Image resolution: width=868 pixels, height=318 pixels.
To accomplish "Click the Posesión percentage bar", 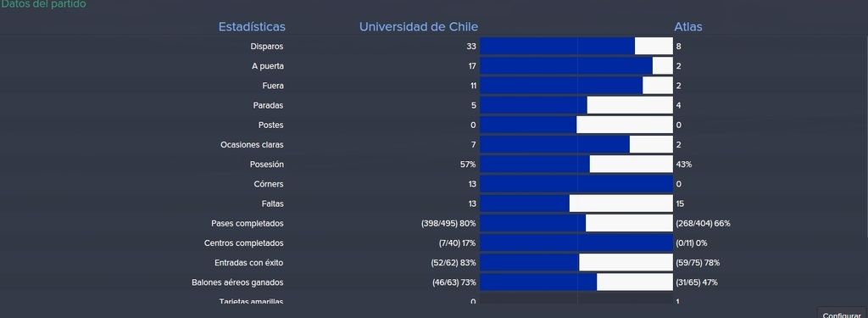I will click(x=576, y=165).
